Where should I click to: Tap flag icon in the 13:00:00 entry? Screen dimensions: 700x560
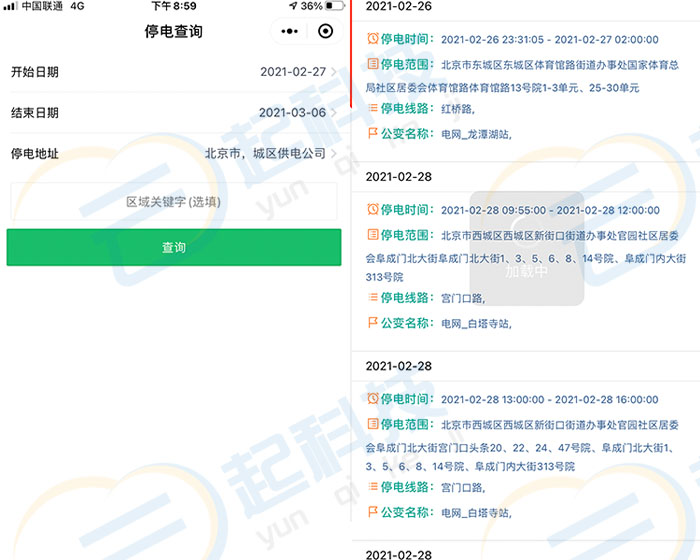373,512
